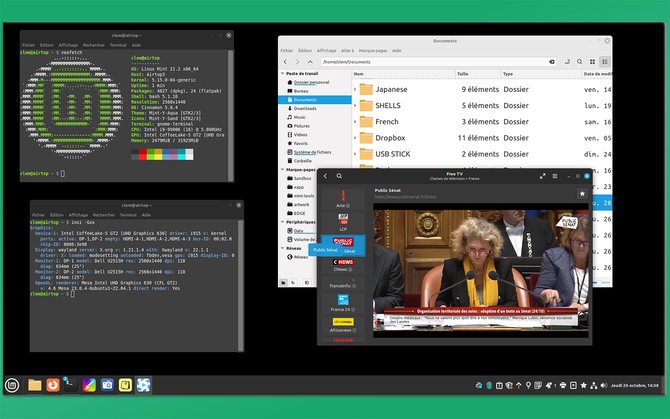Go forward in the Documents file manager
Screen dimensions: 670x419
point(297,62)
